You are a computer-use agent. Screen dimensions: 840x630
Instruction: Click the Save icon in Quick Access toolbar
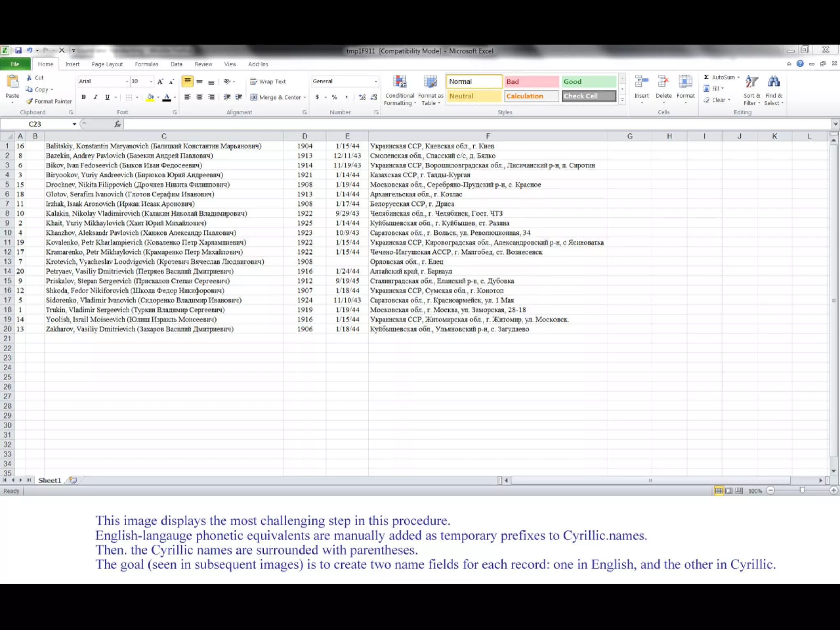18,50
